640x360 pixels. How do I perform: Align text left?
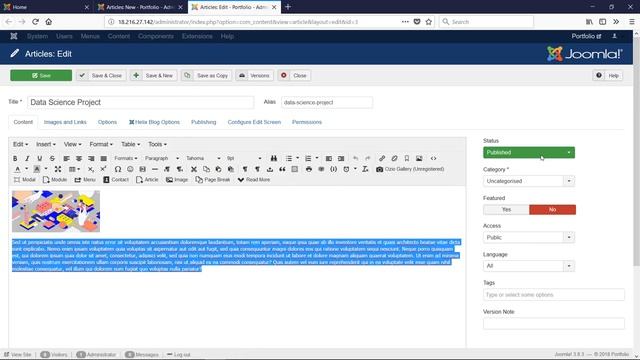[x=66, y=158]
